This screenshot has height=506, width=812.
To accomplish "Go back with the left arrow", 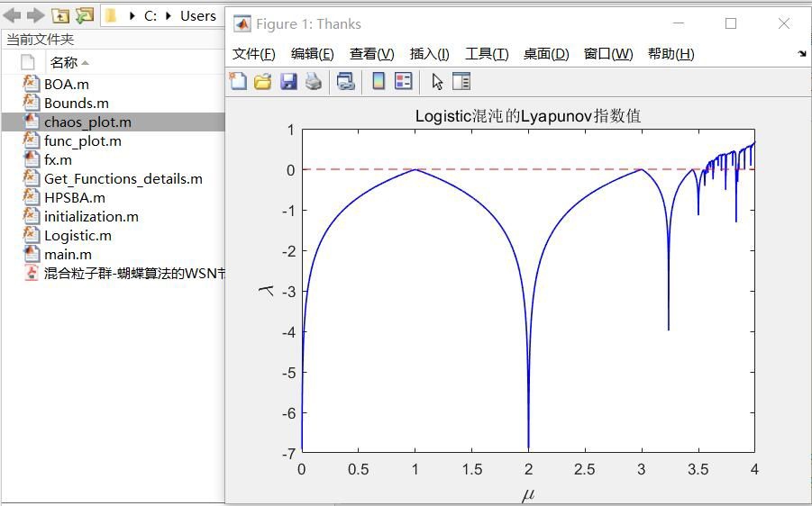I will pyautogui.click(x=12, y=15).
